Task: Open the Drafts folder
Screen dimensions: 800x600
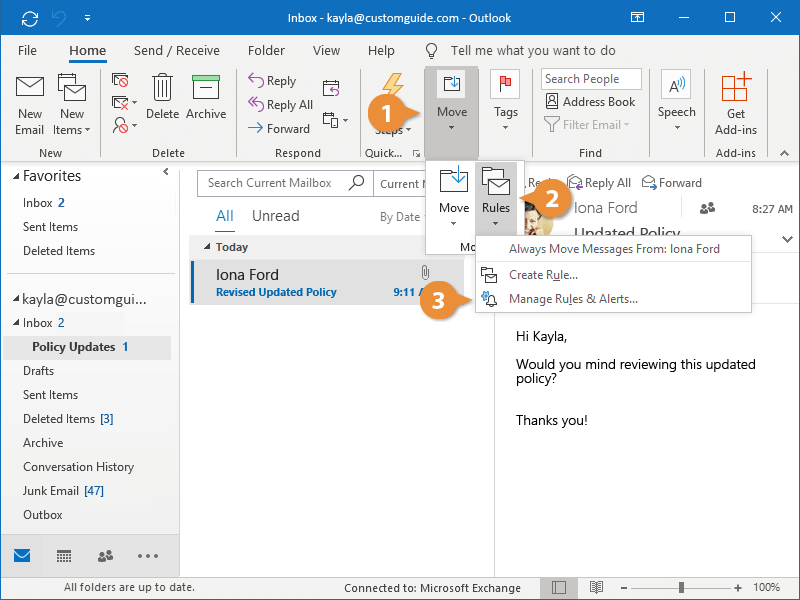Action: [x=38, y=370]
